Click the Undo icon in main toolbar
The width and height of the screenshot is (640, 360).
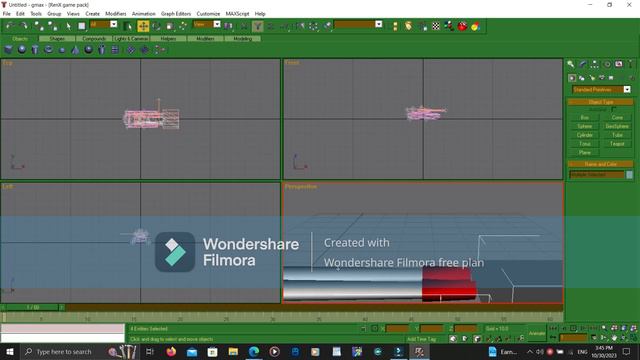tap(10, 26)
